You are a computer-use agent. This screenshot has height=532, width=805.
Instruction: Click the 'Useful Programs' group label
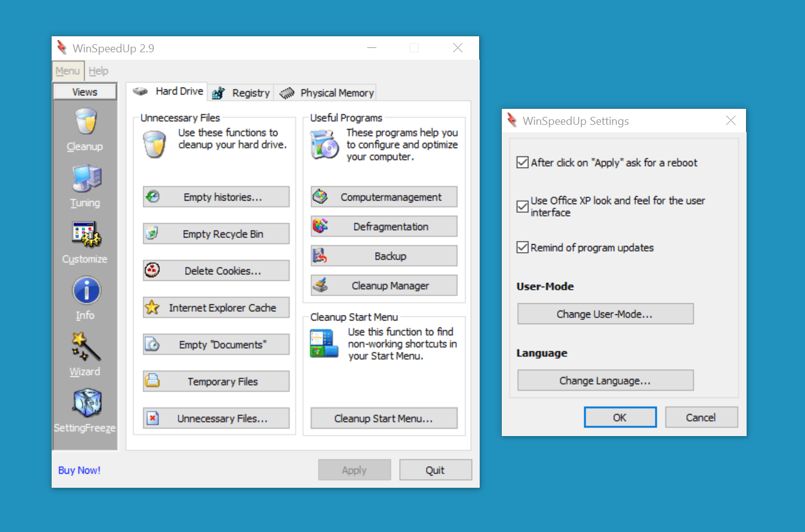(x=346, y=118)
